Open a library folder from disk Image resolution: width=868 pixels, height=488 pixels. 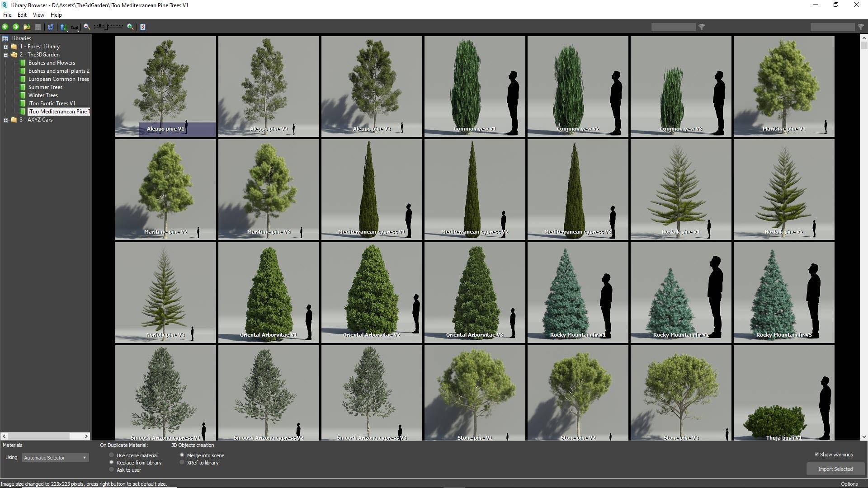(x=26, y=27)
